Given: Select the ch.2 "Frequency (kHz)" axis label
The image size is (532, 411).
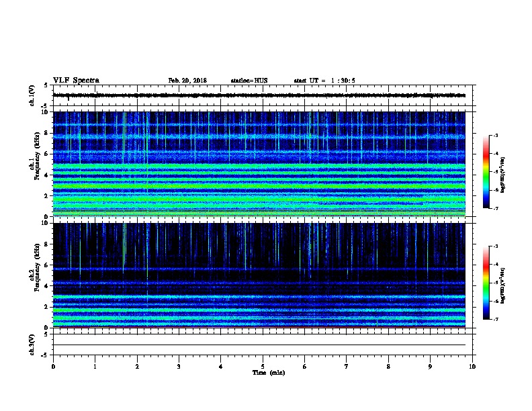Looking at the screenshot, I should 37,267.
